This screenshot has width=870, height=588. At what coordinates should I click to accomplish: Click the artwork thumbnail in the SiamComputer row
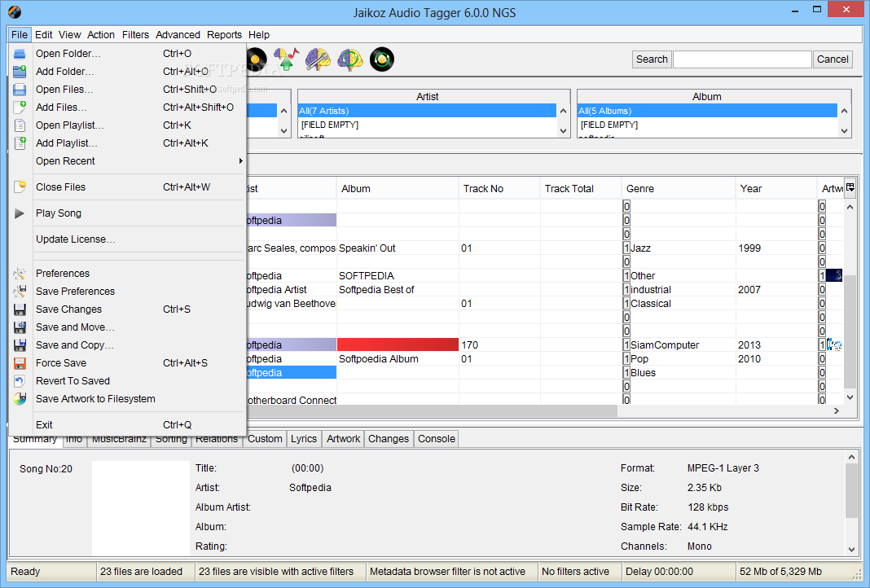point(834,345)
